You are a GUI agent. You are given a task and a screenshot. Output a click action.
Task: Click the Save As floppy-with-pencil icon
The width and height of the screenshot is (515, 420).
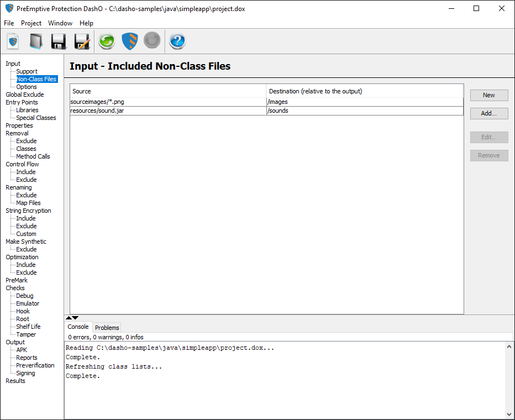point(82,41)
